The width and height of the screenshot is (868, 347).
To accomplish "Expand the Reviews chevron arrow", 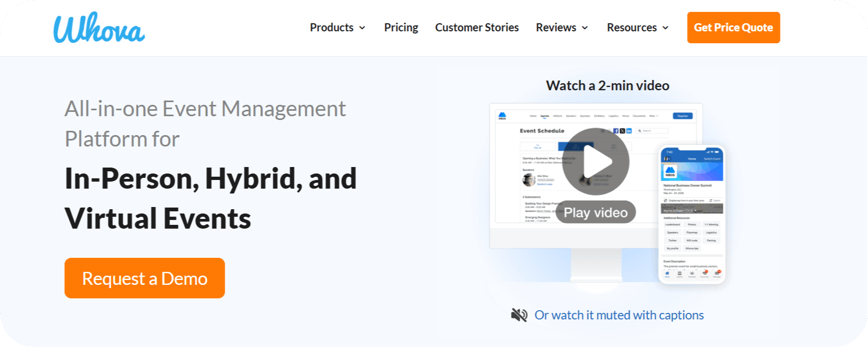I will pos(585,28).
